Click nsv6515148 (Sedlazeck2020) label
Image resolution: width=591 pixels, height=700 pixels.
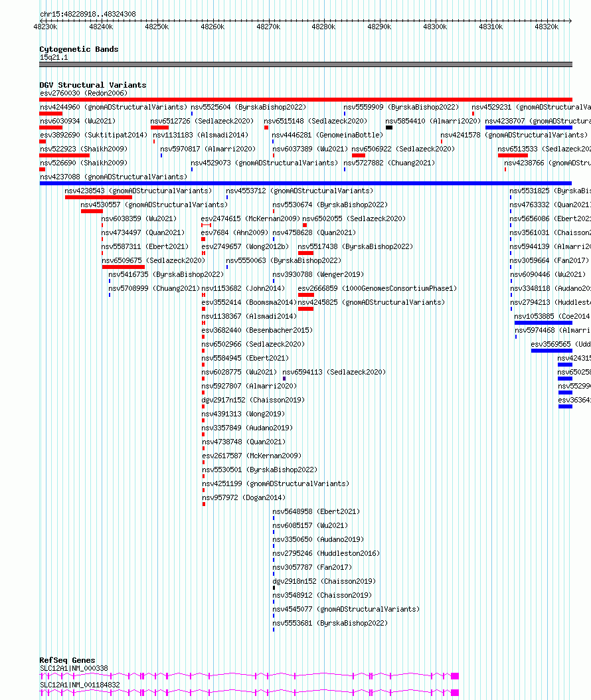(315, 121)
